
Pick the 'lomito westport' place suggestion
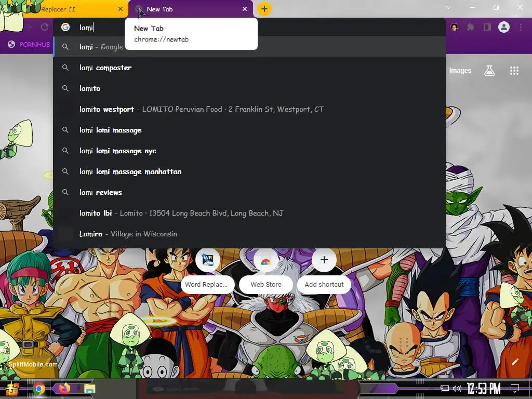(x=249, y=109)
